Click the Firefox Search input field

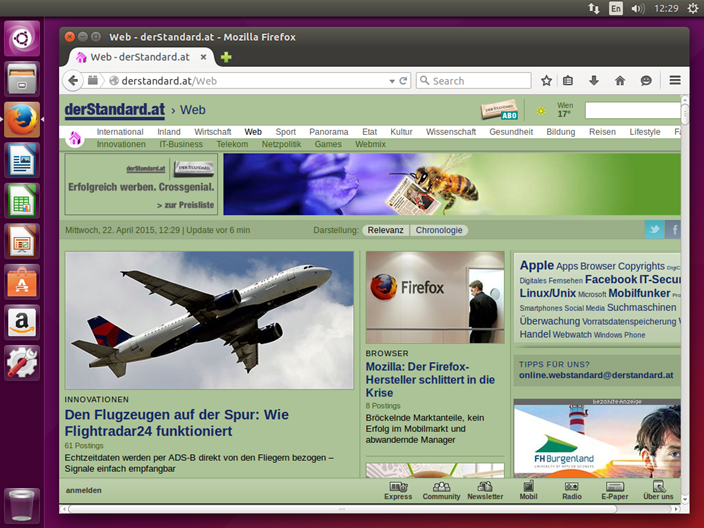474,81
